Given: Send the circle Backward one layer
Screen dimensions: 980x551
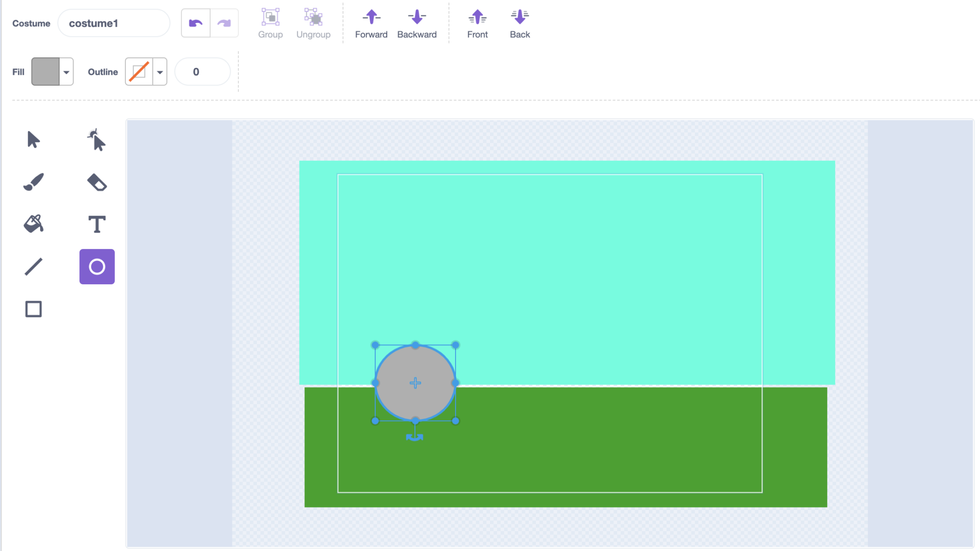Looking at the screenshot, I should tap(416, 22).
